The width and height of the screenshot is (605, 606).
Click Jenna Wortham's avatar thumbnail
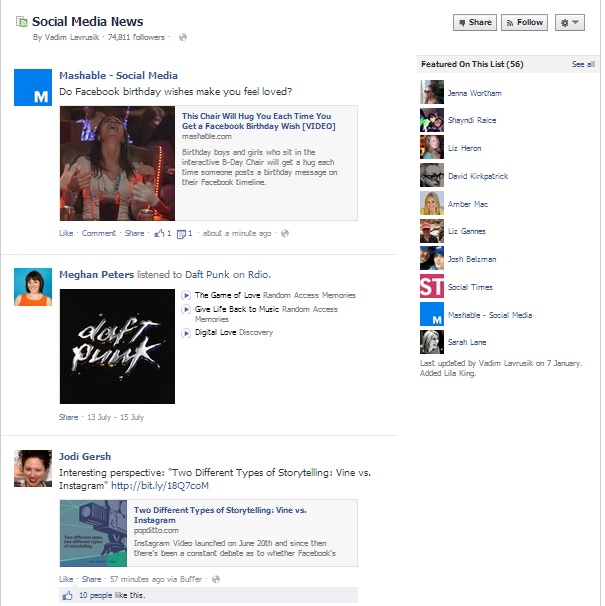(x=432, y=92)
